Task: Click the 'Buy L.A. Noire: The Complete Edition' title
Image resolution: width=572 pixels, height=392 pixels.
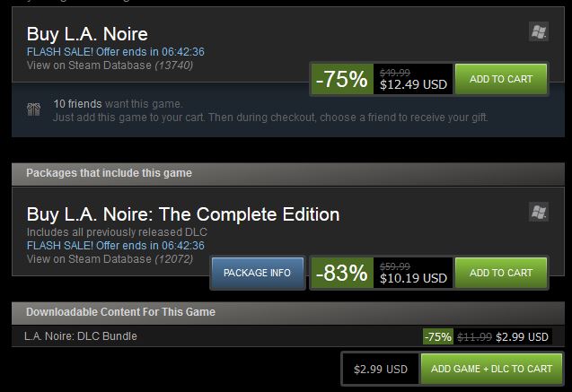Action: [x=183, y=214]
